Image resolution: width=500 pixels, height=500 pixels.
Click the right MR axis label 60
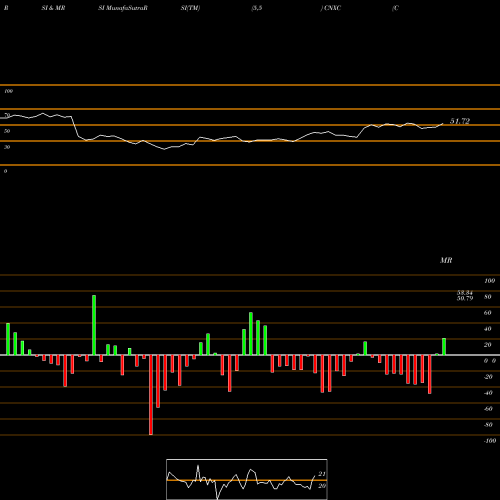tap(488, 313)
